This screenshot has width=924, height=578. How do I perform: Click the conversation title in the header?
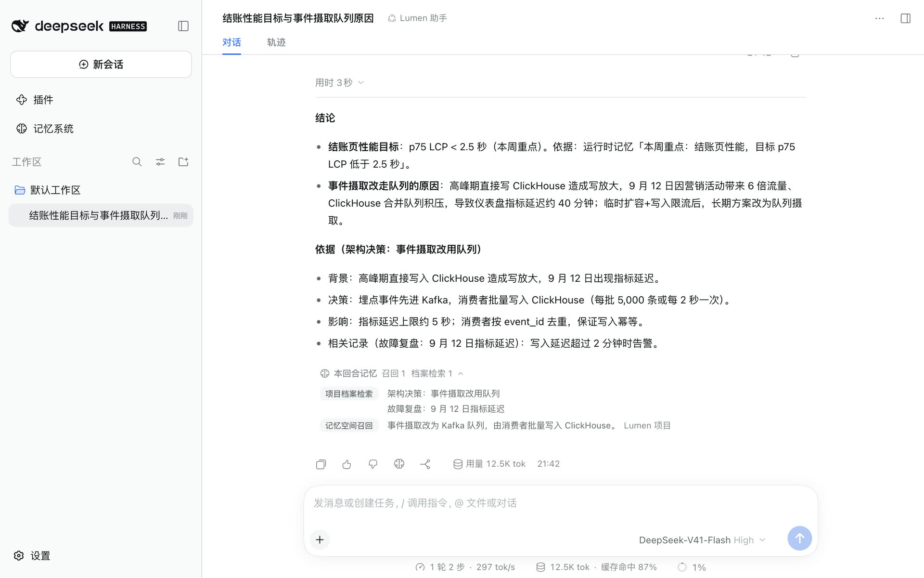pos(298,18)
